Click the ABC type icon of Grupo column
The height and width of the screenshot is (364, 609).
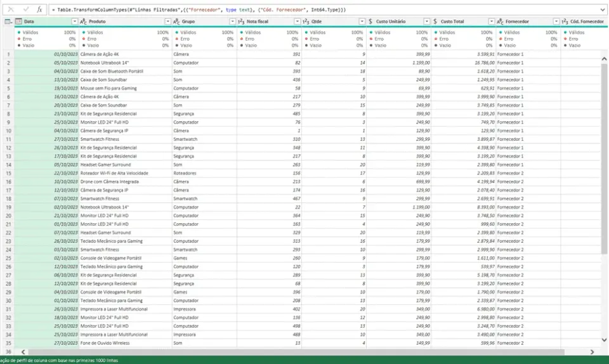[x=177, y=22]
